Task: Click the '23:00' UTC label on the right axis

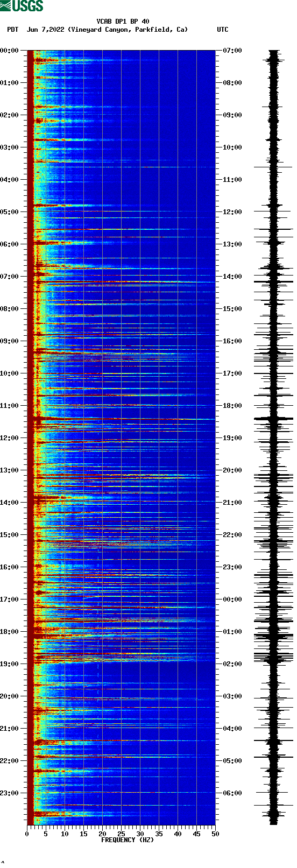Action: (x=232, y=567)
